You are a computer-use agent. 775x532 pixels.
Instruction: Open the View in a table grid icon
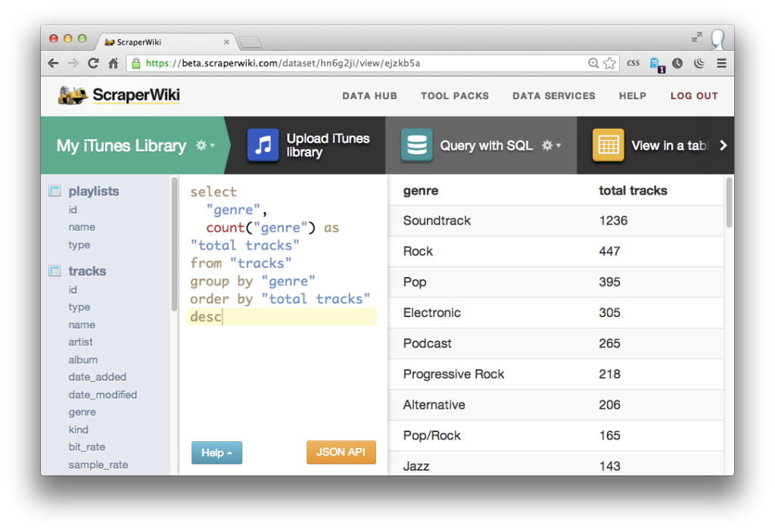(608, 145)
